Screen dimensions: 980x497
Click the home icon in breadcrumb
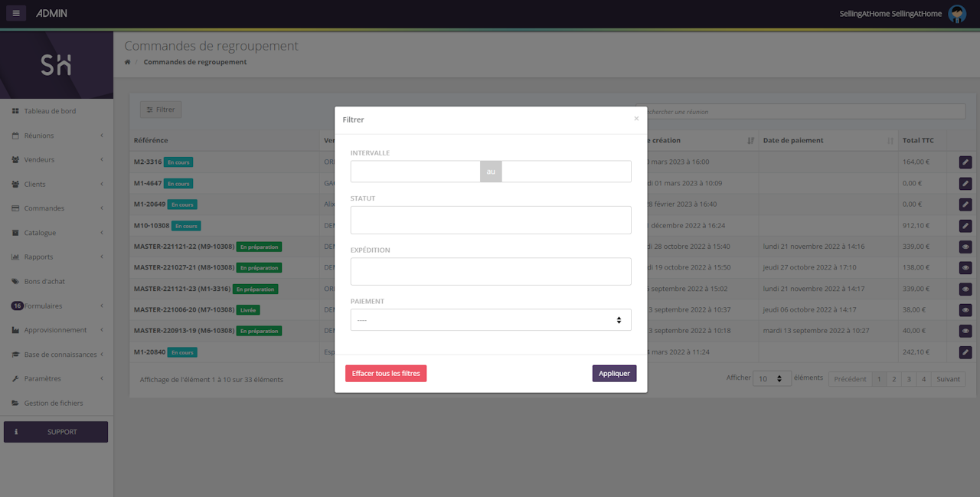pos(128,62)
